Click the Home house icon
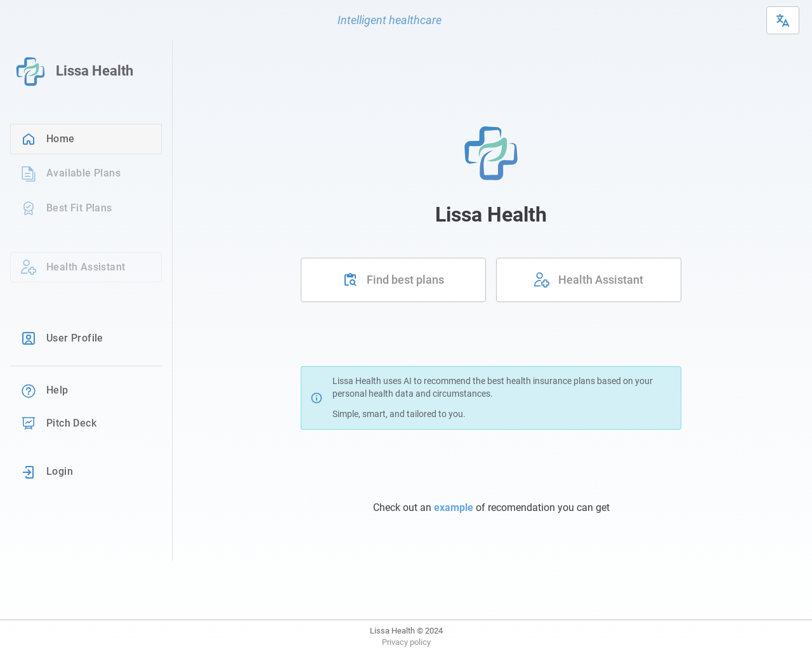 pyautogui.click(x=29, y=139)
